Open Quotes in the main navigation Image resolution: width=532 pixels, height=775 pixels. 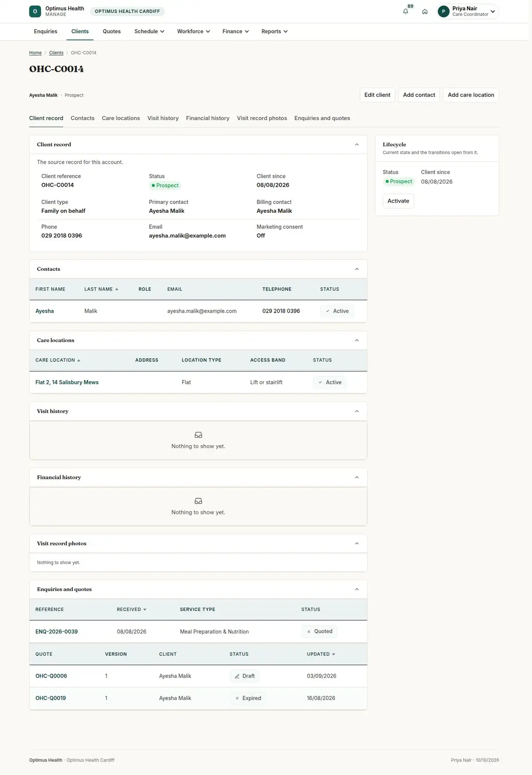(112, 31)
